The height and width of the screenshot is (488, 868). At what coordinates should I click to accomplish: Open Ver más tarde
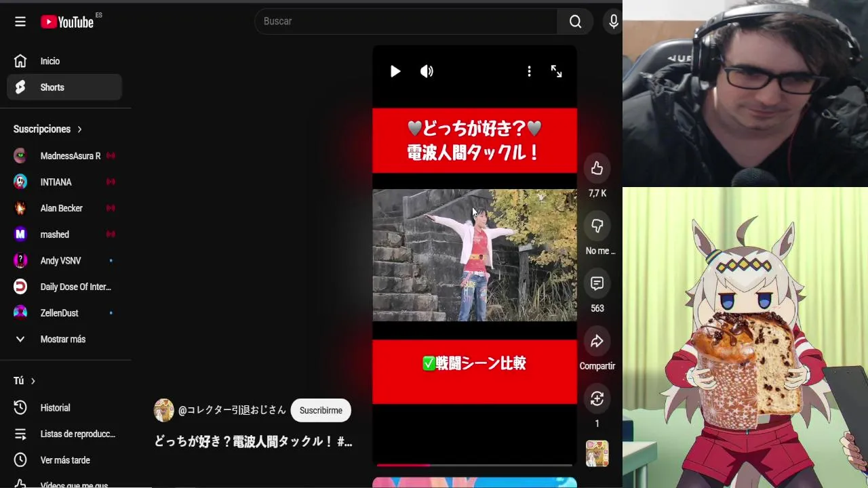(x=64, y=460)
